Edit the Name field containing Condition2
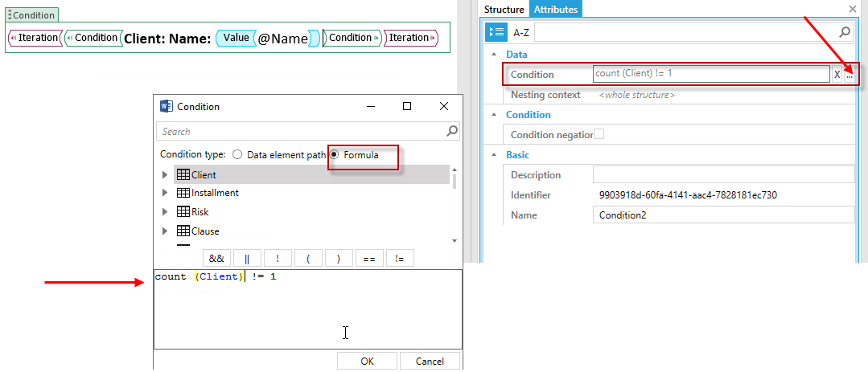The width and height of the screenshot is (868, 372). point(723,215)
